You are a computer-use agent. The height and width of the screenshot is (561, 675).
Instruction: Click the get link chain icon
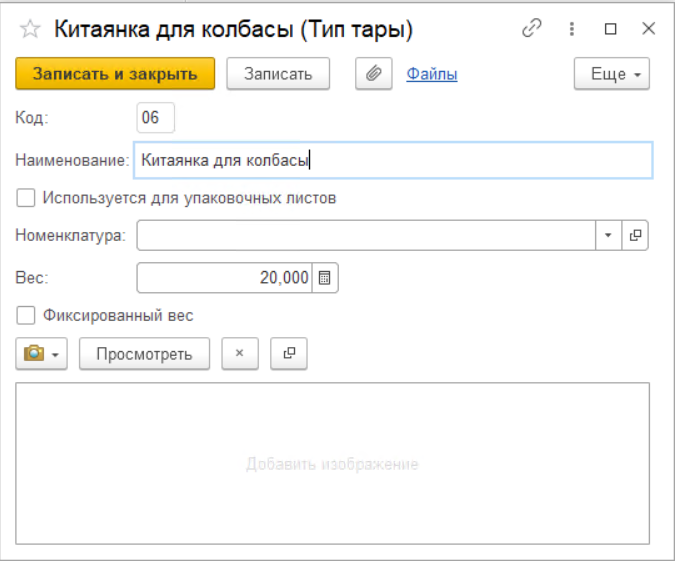tap(531, 30)
